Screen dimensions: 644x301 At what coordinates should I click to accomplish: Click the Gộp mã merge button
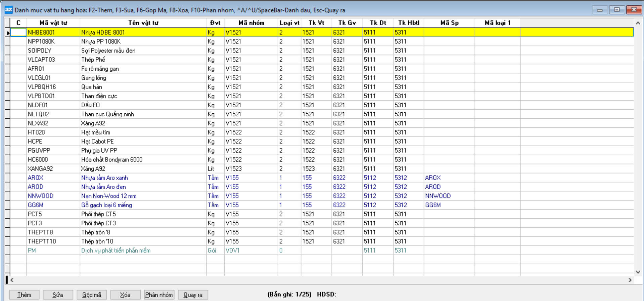pos(92,295)
